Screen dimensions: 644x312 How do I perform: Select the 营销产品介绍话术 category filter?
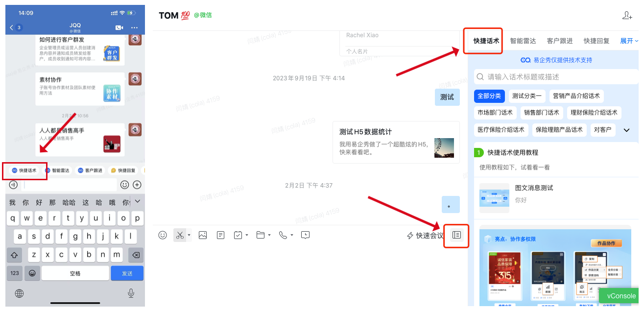[x=576, y=96]
